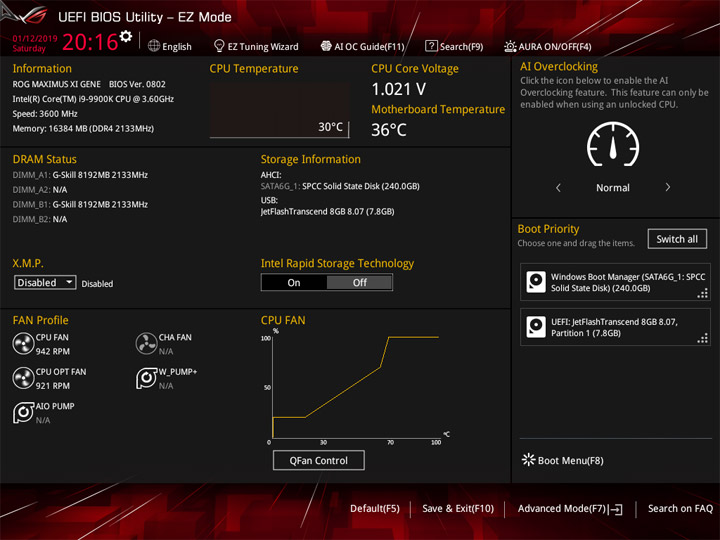Load Default(F5) settings
720x540 pixels.
coord(375,508)
